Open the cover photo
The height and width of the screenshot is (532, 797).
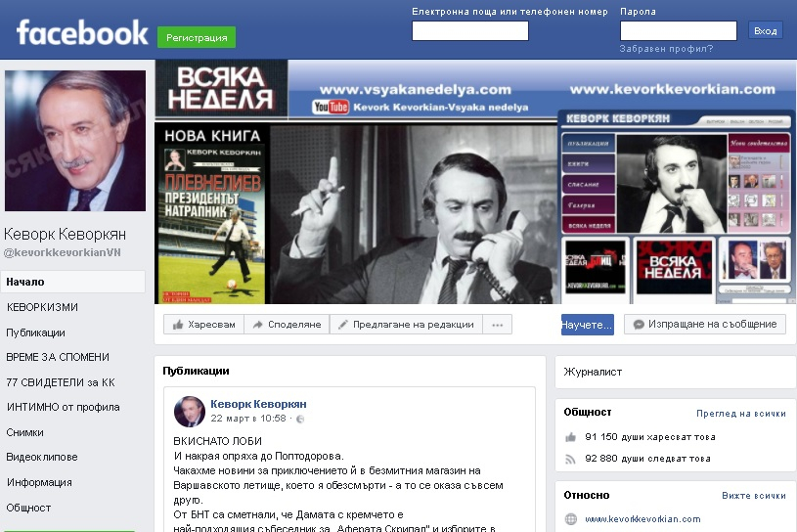[475, 182]
